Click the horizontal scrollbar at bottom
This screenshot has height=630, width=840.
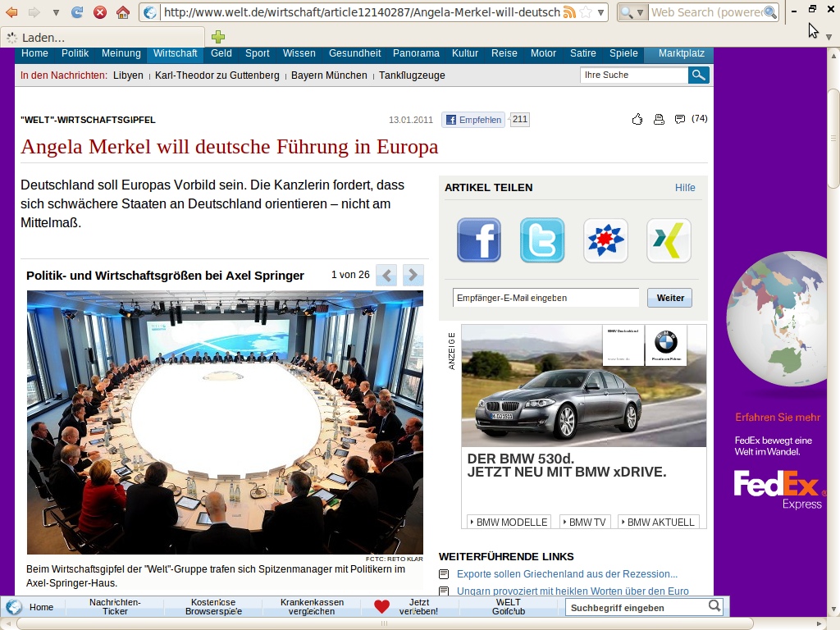click(385, 623)
